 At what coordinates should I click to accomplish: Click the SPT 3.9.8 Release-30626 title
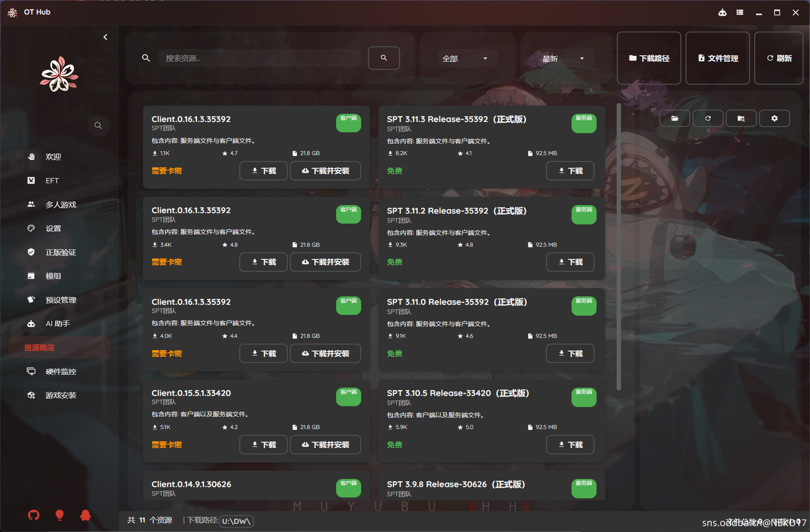point(456,484)
